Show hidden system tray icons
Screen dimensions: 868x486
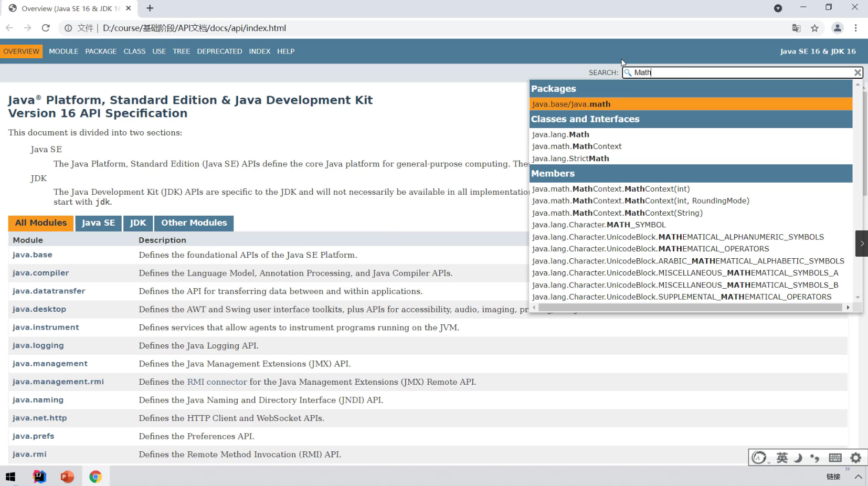point(859,477)
